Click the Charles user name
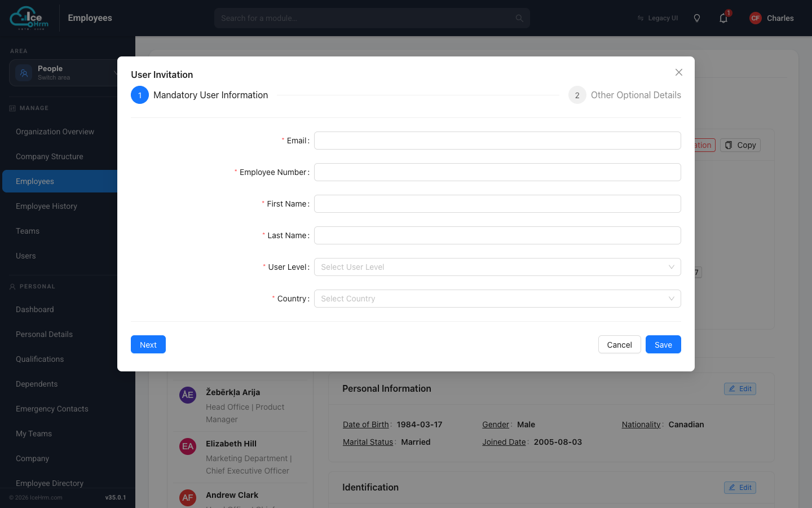Screen dimensions: 812x508 [x=780, y=18]
